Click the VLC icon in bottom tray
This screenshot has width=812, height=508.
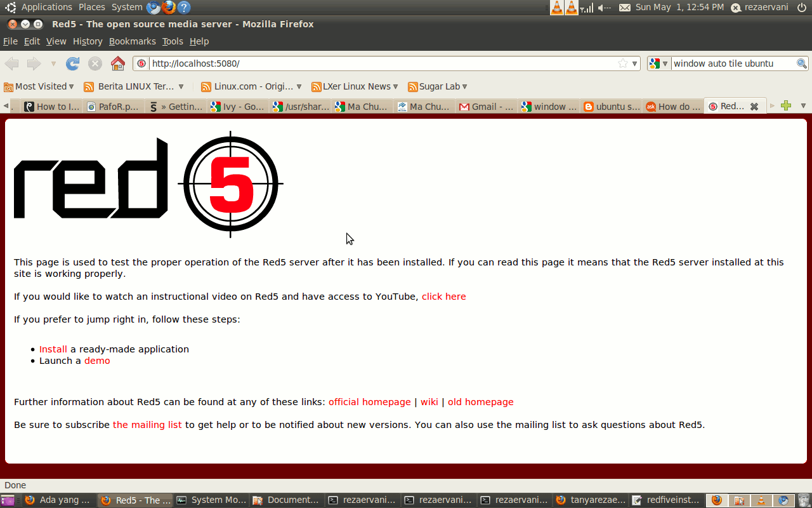click(x=761, y=500)
